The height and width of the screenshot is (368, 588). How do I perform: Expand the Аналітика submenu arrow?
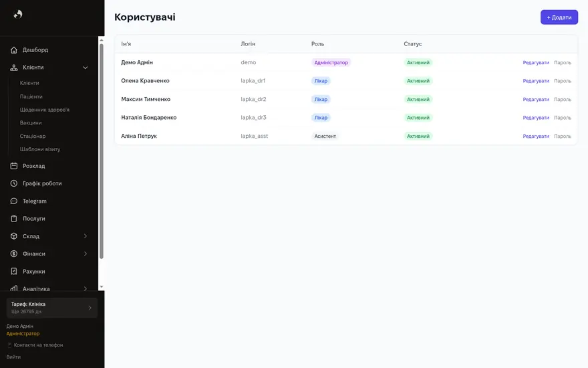coord(85,289)
